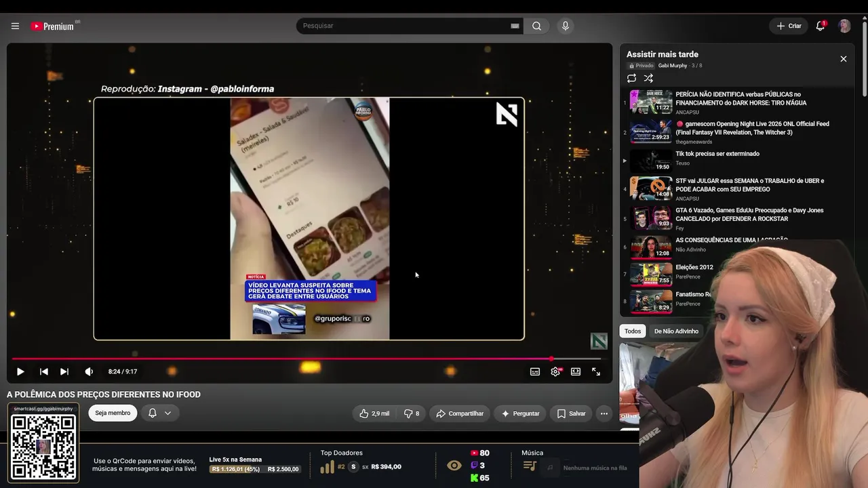This screenshot has height=488, width=868.
Task: Toggle playlist loop
Action: pyautogui.click(x=632, y=78)
